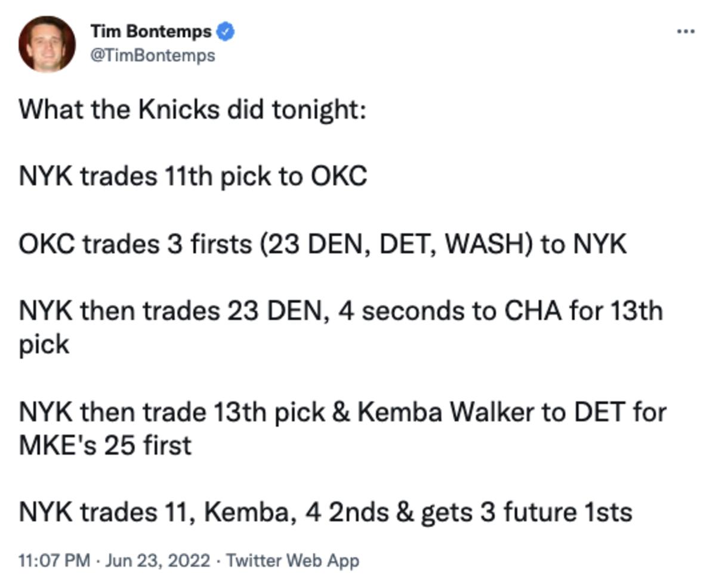Viewport: 716px width, 588px height.
Task: Open the Tim Bontemps display name link
Action: click(151, 31)
